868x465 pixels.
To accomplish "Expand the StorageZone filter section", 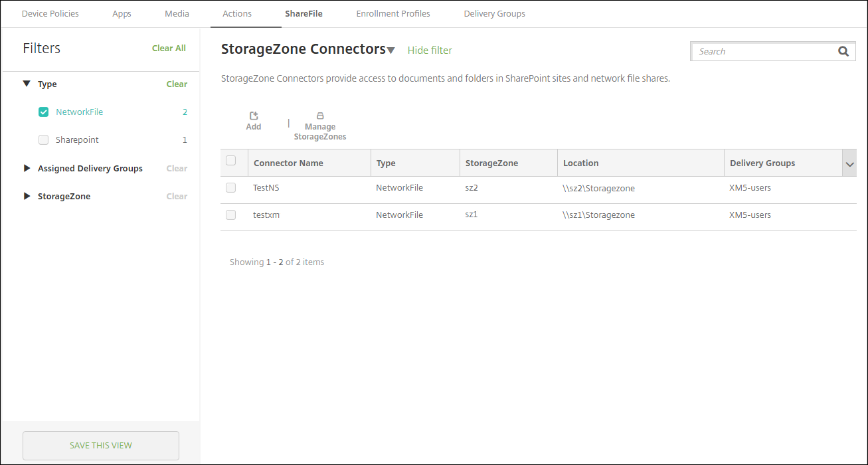I will pyautogui.click(x=27, y=197).
